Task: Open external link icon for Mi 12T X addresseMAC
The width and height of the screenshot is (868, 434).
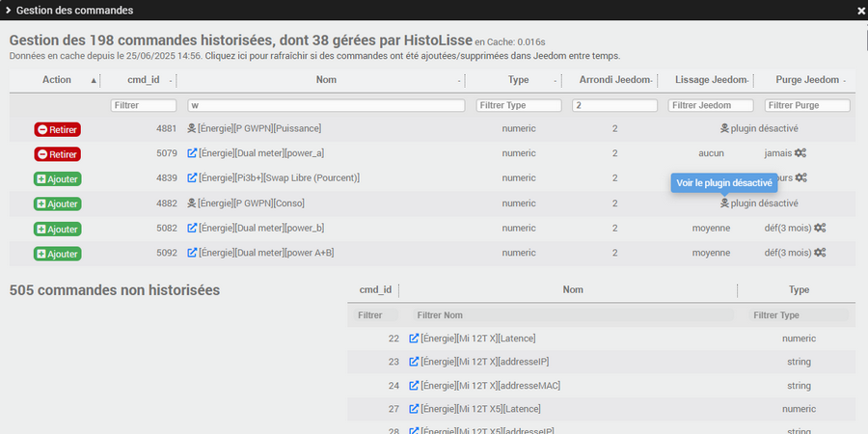Action: [415, 386]
